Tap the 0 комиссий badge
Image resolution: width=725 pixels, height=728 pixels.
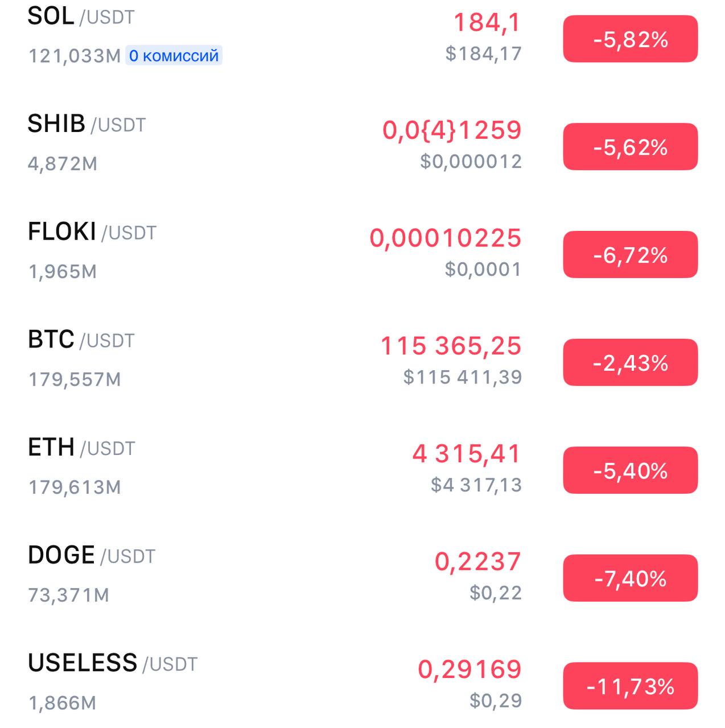coord(174,55)
